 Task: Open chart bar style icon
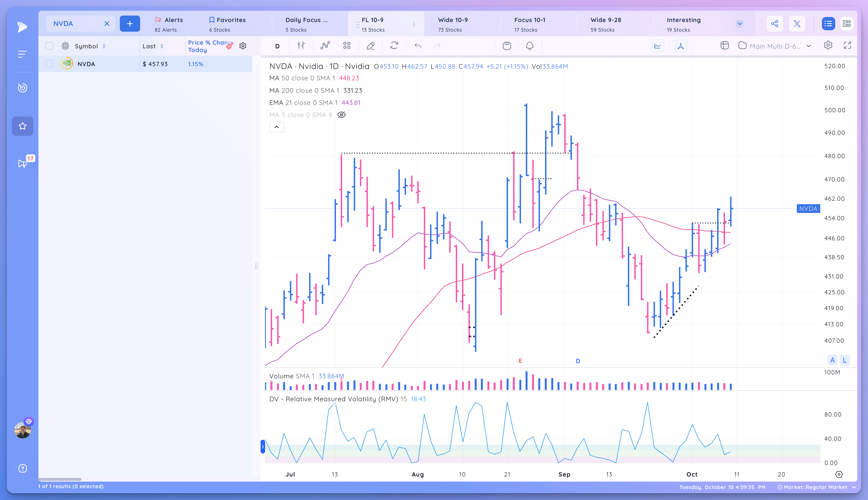301,45
